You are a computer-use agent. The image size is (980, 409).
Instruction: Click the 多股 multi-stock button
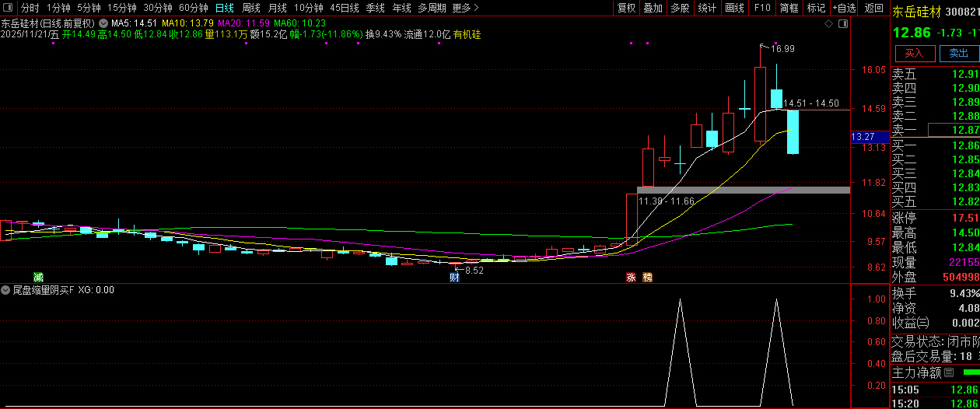point(680,8)
